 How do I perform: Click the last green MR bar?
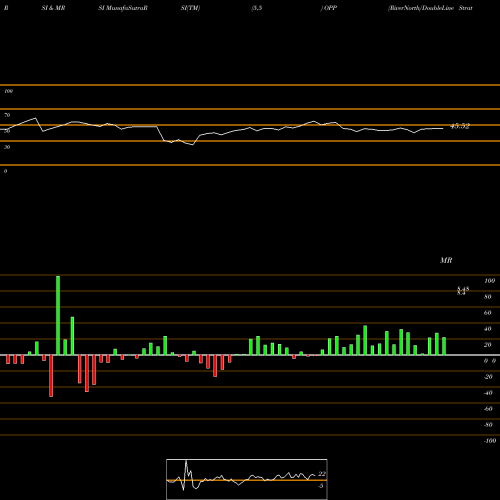click(444, 346)
